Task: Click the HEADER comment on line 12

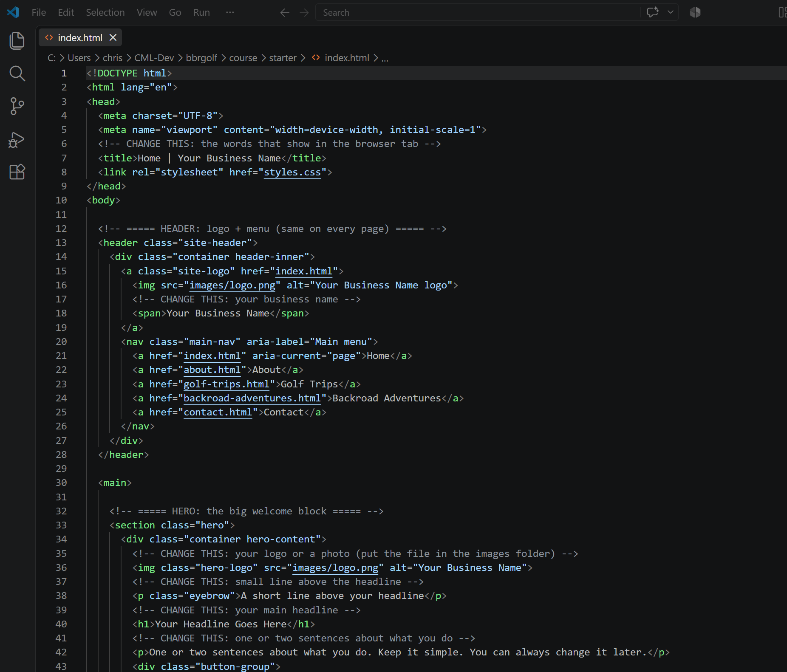Action: tap(272, 229)
